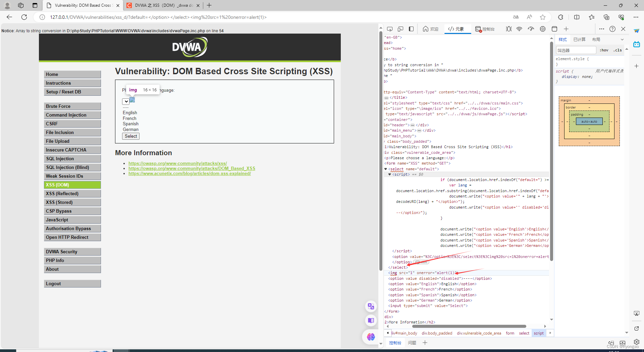Toggle DevTools device emulation icon
This screenshot has height=352, width=644.
[400, 29]
